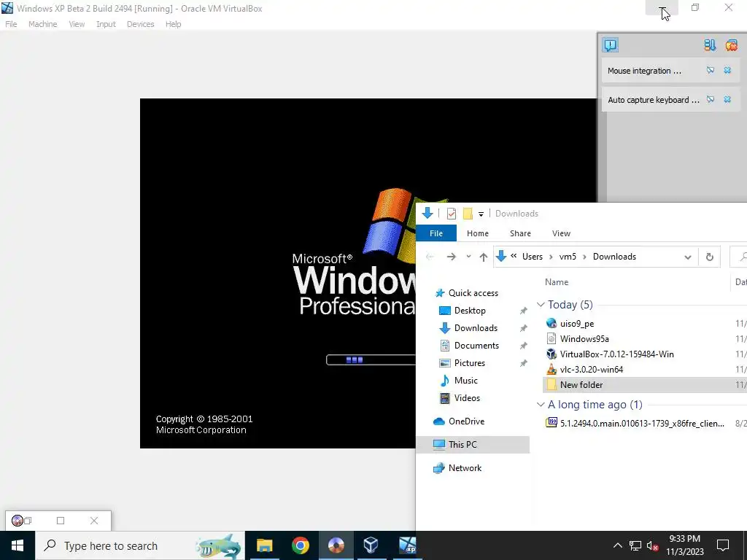Open the Windows Action Center notifications icon
This screenshot has width=747, height=560.
(x=723, y=545)
